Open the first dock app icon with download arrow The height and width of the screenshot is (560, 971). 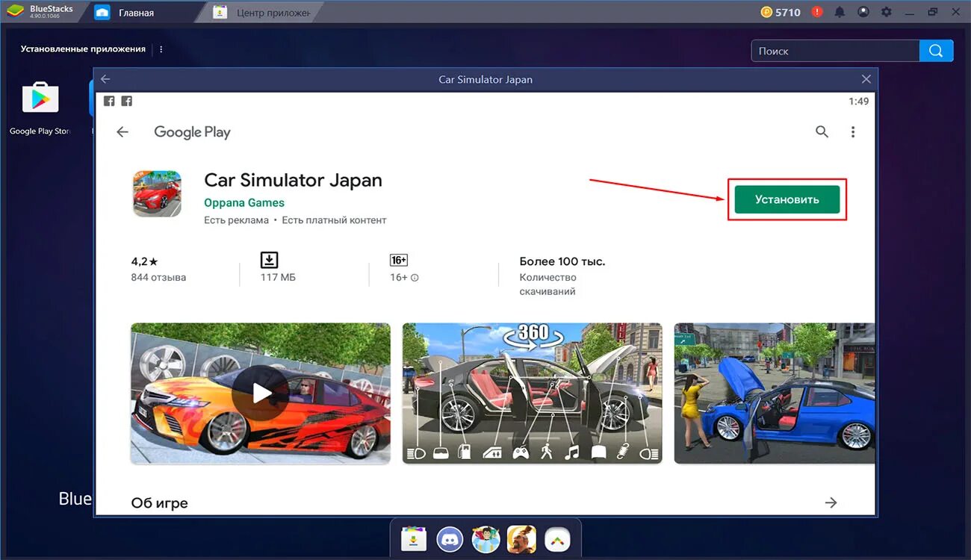(413, 538)
